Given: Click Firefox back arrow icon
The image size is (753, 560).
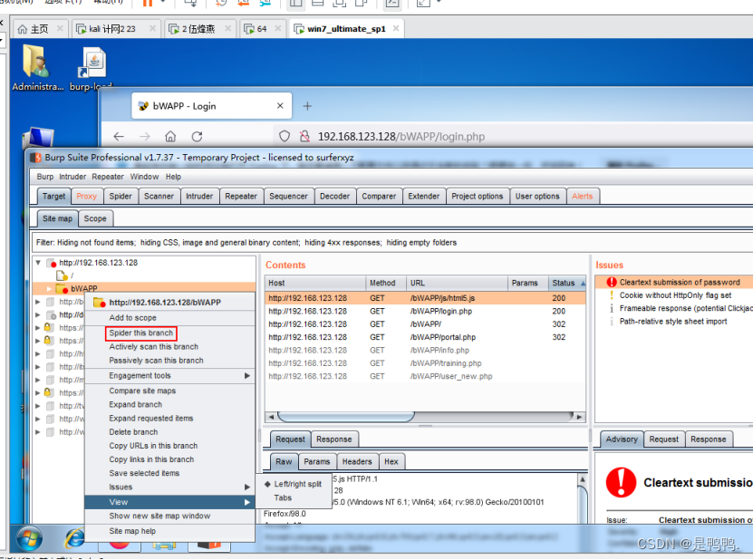Looking at the screenshot, I should 119,137.
